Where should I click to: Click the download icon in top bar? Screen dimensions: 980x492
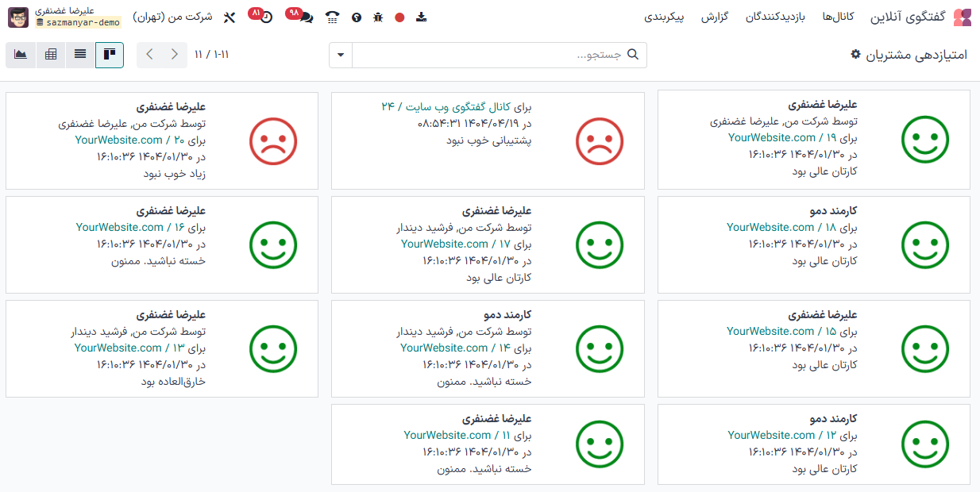(422, 17)
